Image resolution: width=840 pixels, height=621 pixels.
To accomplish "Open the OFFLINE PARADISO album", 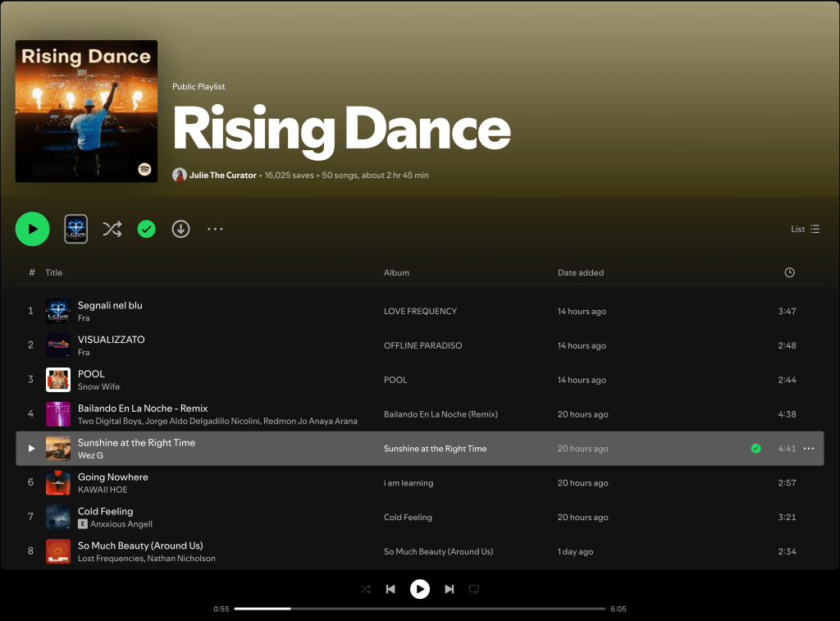I will [x=422, y=345].
